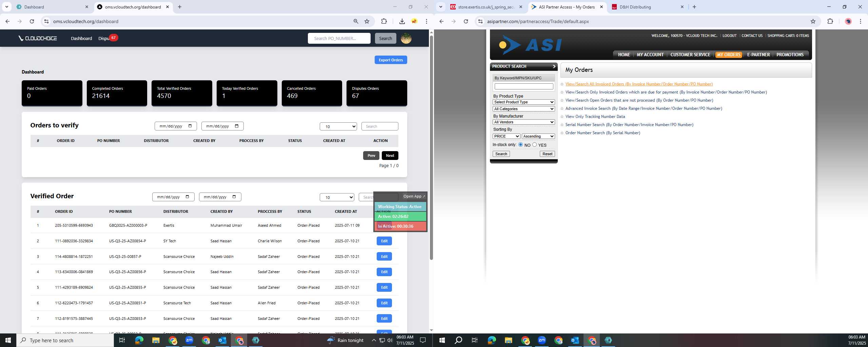Expand All Vendors manufacturer dropdown
868x347 pixels.
click(524, 122)
